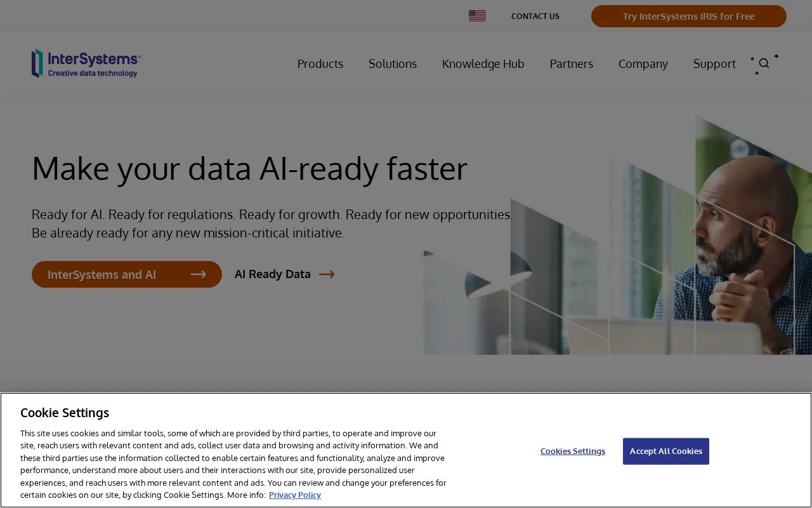Click the Accept All Cookies button

(666, 451)
